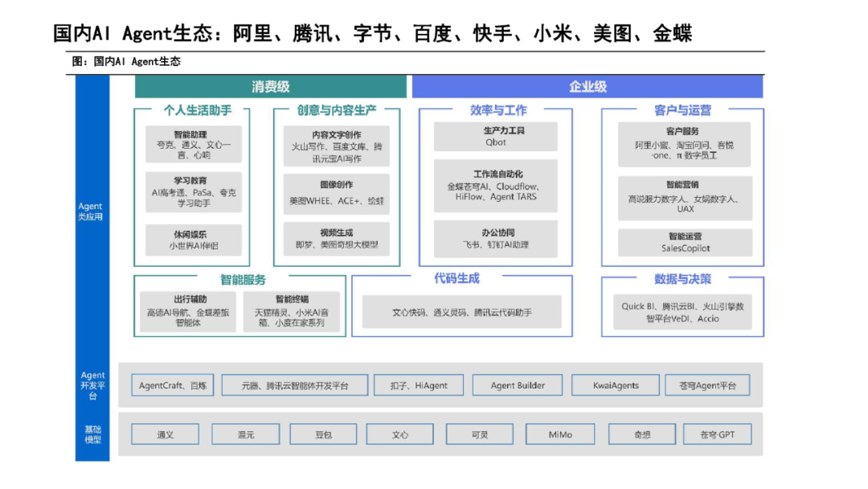The height and width of the screenshot is (489, 868).
Task: Click the 效率与工作 section title
Action: pos(498,110)
